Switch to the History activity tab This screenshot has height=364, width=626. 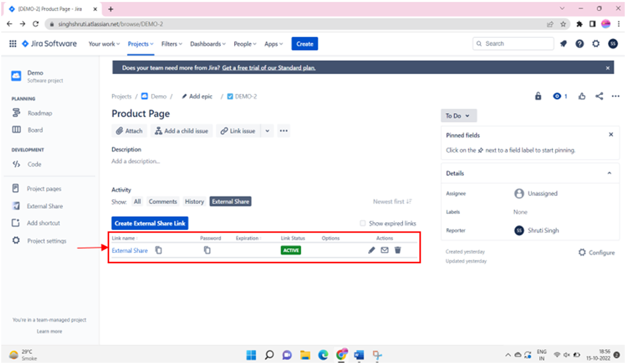tap(194, 201)
